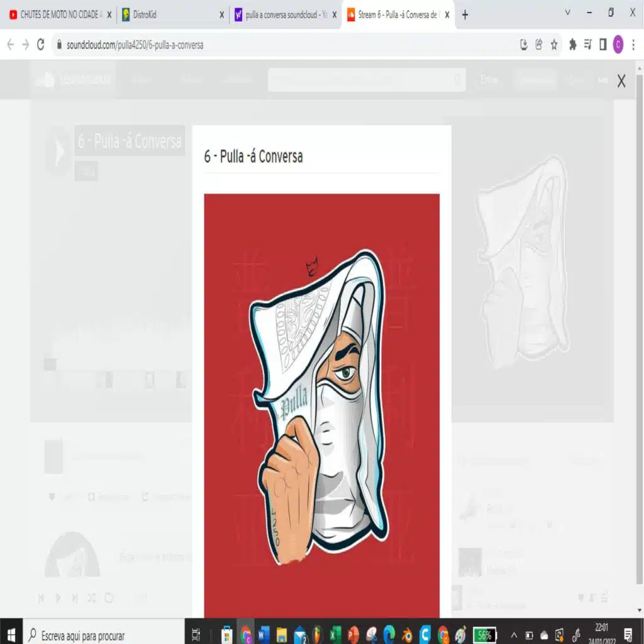Click the share page icon in address bar

tap(539, 45)
